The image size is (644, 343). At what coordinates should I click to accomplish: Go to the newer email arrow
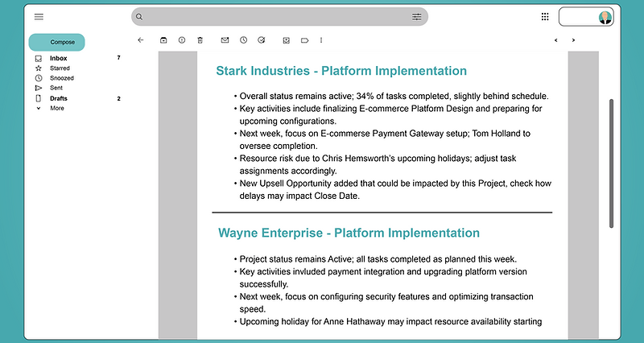pos(555,40)
